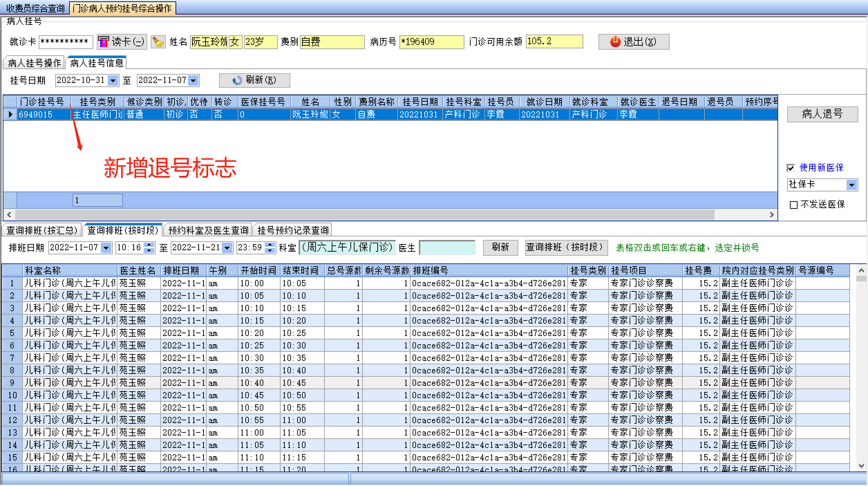This screenshot has width=868, height=486.
Task: Expand the 排班日期 end date 2022-11-21 dropdown
Action: 227,248
